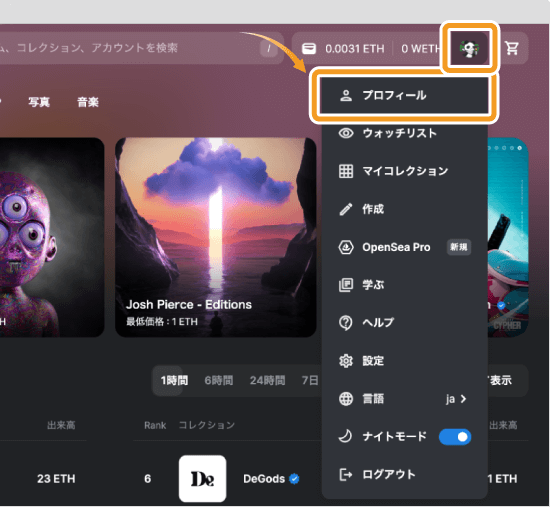Select the 24時間 time range

pos(267,380)
